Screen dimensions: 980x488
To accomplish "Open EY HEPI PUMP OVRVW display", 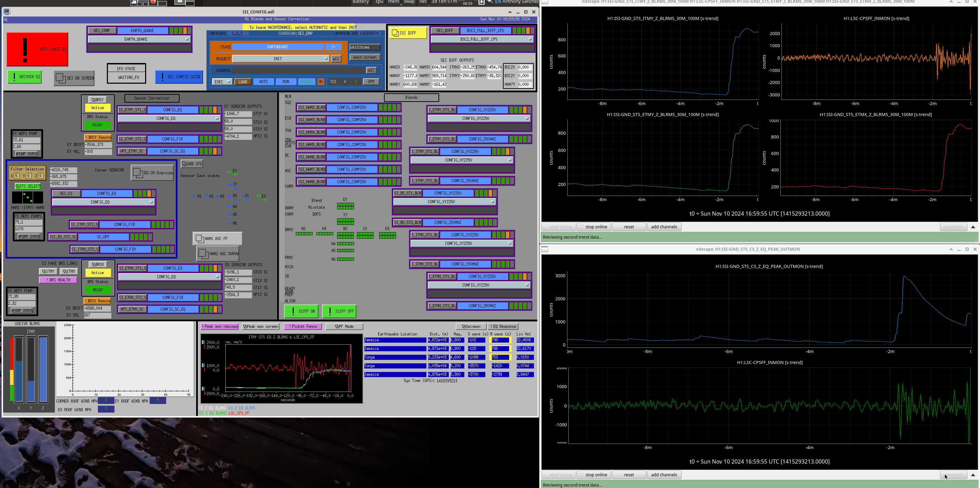I will click(26, 154).
